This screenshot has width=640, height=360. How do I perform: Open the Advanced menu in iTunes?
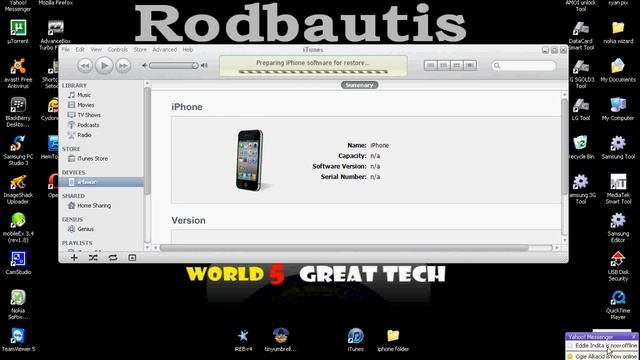pos(164,49)
